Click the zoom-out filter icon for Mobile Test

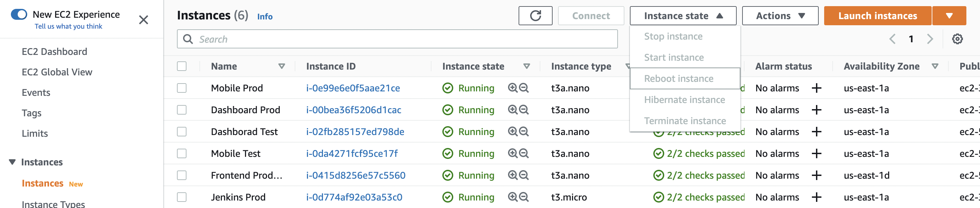[524, 153]
